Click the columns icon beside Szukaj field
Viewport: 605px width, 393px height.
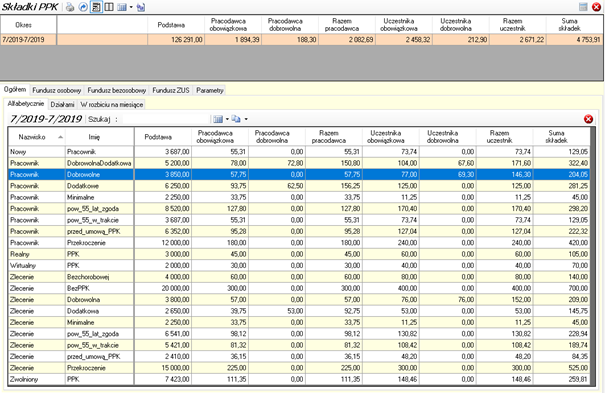click(218, 119)
